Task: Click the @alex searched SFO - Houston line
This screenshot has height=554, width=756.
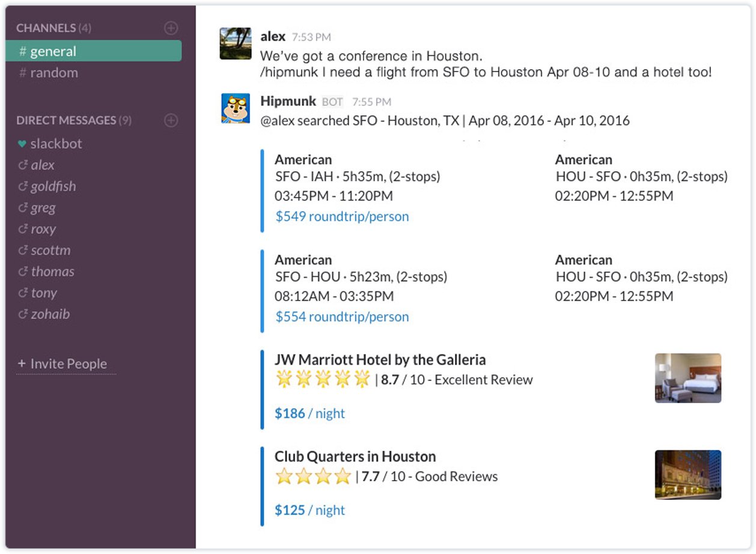Action: point(445,121)
